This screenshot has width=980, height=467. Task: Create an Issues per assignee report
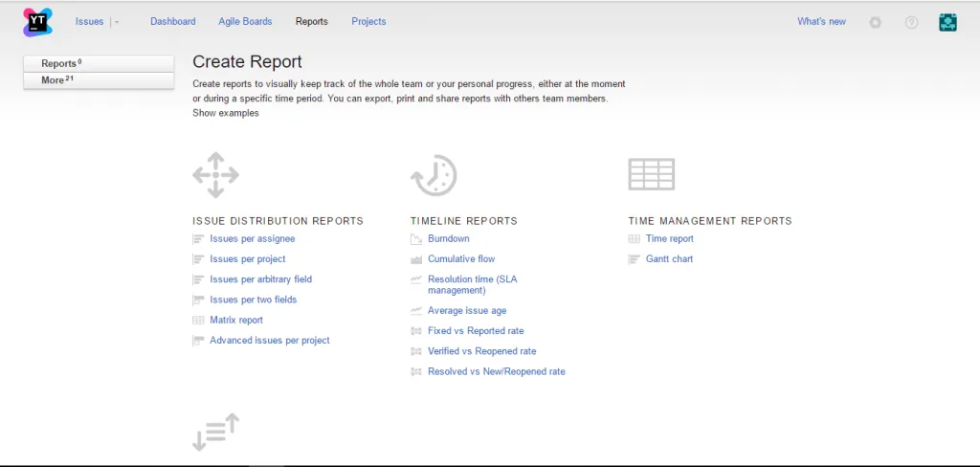click(x=253, y=239)
